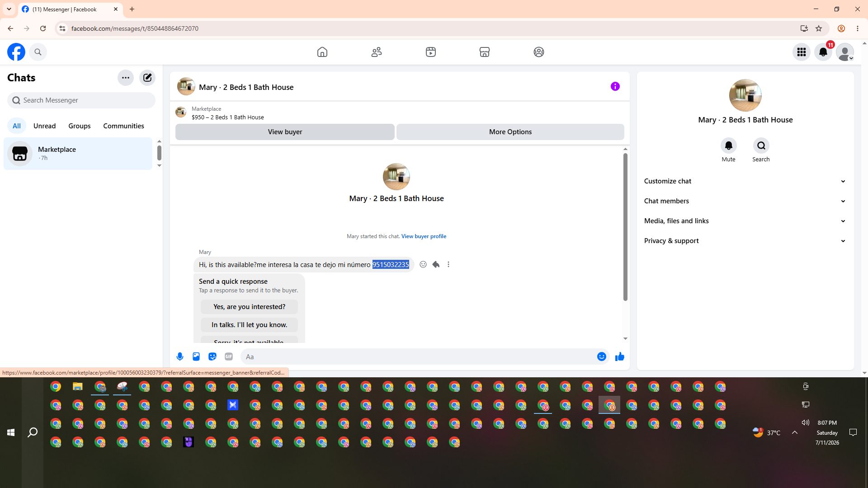This screenshot has height=488, width=868.
Task: Open a new browser tab
Action: (x=132, y=9)
